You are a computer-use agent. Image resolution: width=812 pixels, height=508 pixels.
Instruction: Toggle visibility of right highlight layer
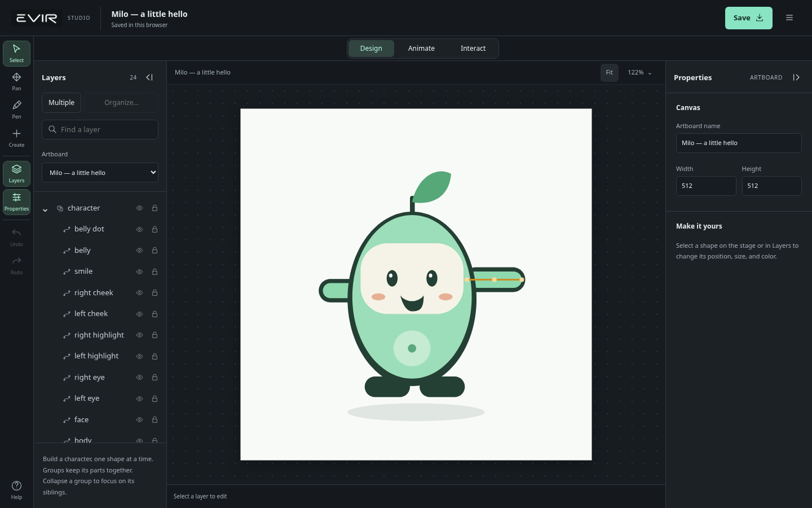pyautogui.click(x=139, y=335)
